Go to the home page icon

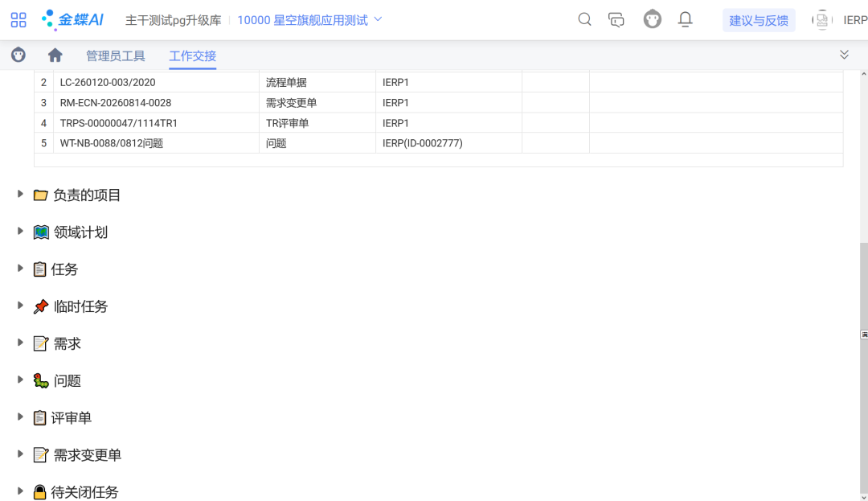(x=55, y=55)
